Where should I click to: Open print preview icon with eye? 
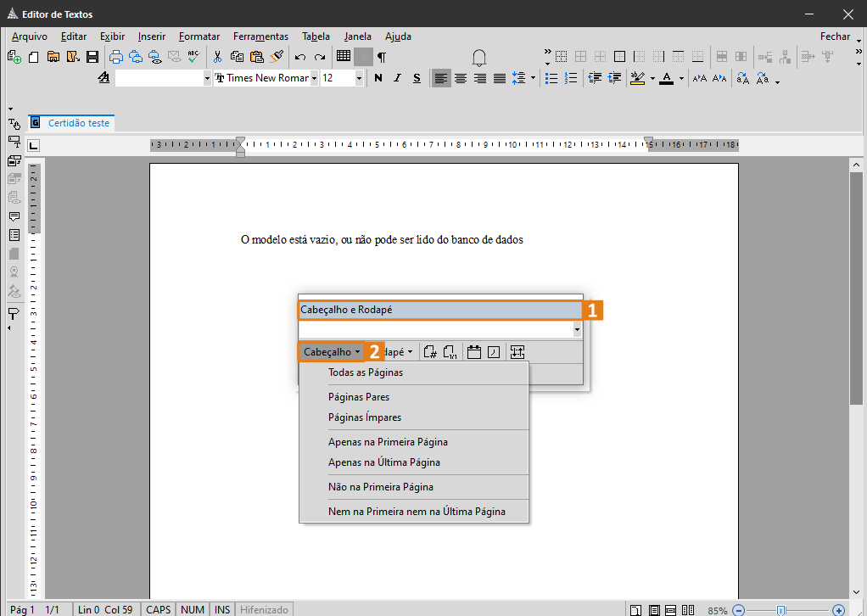(154, 56)
